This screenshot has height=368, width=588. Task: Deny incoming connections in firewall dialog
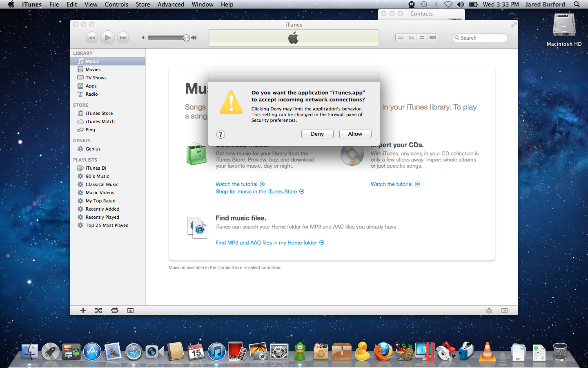tap(317, 134)
